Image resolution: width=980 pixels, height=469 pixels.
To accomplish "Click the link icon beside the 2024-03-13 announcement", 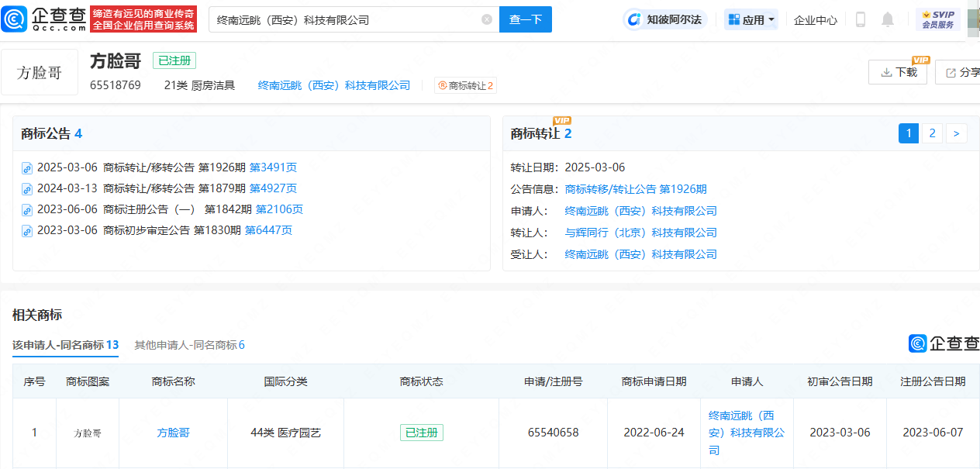I will tap(27, 188).
